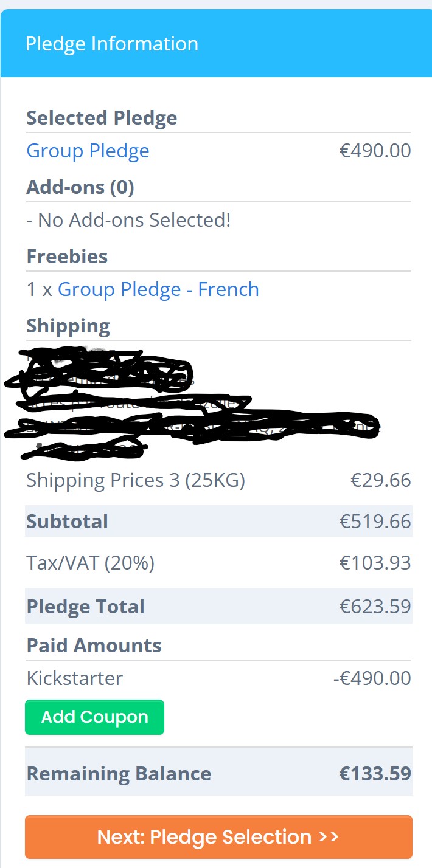Open the Group Pledge link
The image size is (432, 868).
tap(88, 151)
